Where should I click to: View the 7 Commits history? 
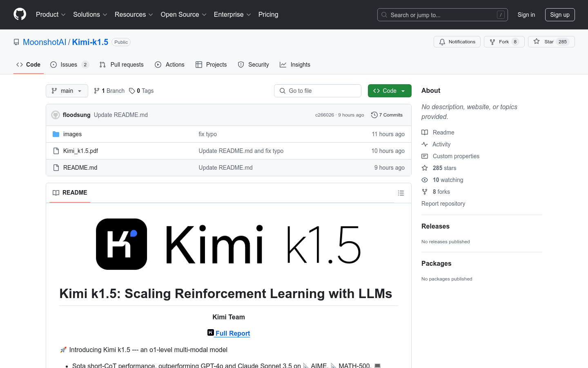click(387, 115)
